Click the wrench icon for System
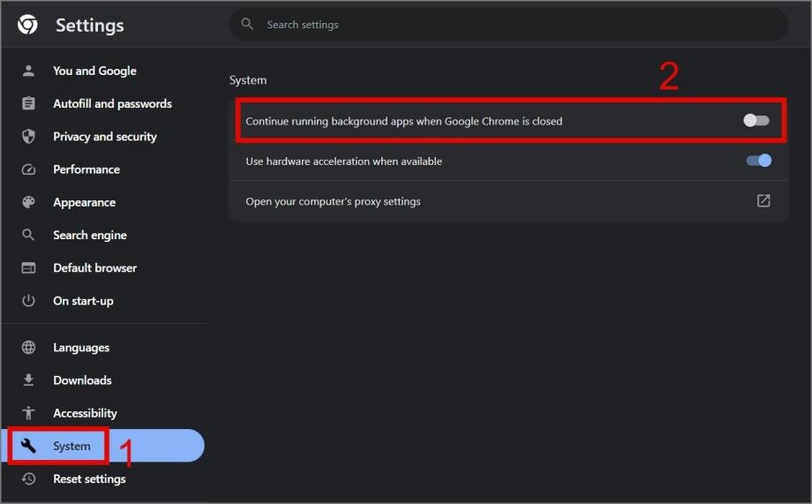 [x=28, y=446]
